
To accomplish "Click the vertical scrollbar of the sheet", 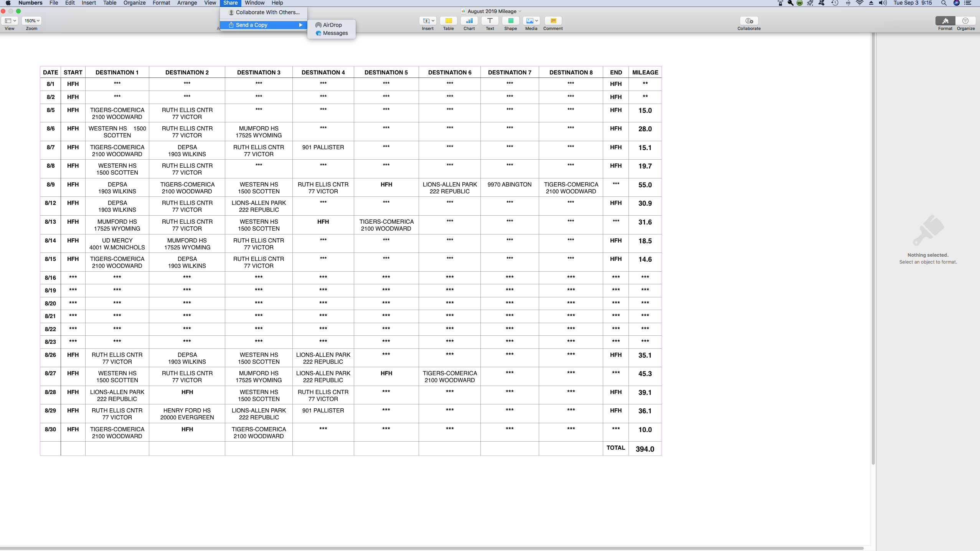I will 873,249.
